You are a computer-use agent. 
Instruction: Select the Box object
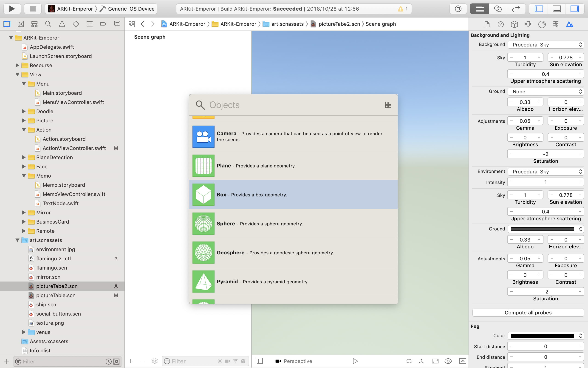[x=294, y=195]
